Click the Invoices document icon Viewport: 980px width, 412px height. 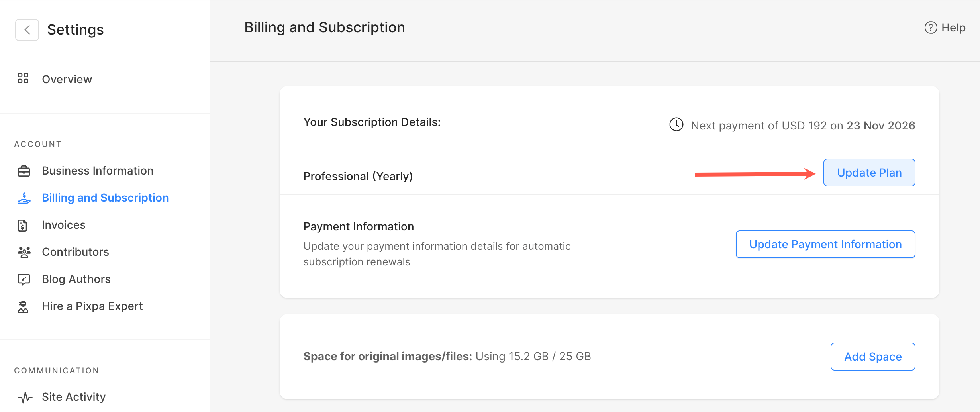pos(23,225)
